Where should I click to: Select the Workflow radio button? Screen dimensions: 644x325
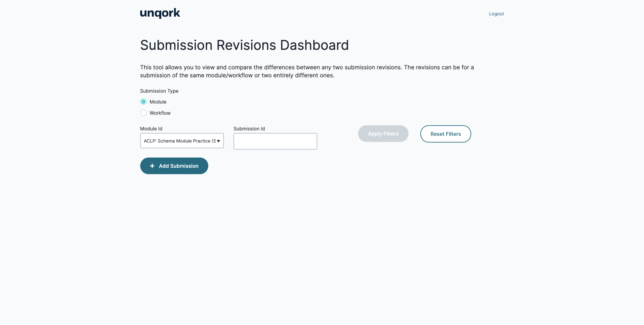coord(143,113)
